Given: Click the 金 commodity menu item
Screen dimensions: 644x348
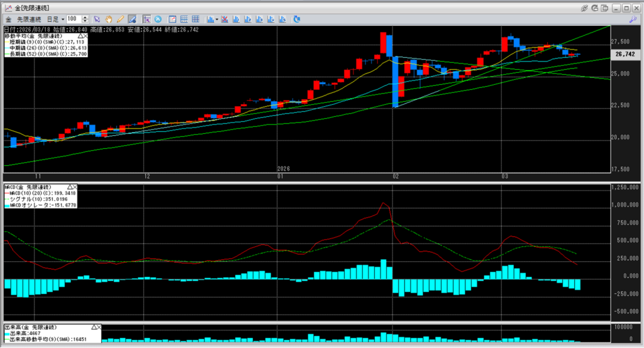Looking at the screenshot, I should click(9, 19).
